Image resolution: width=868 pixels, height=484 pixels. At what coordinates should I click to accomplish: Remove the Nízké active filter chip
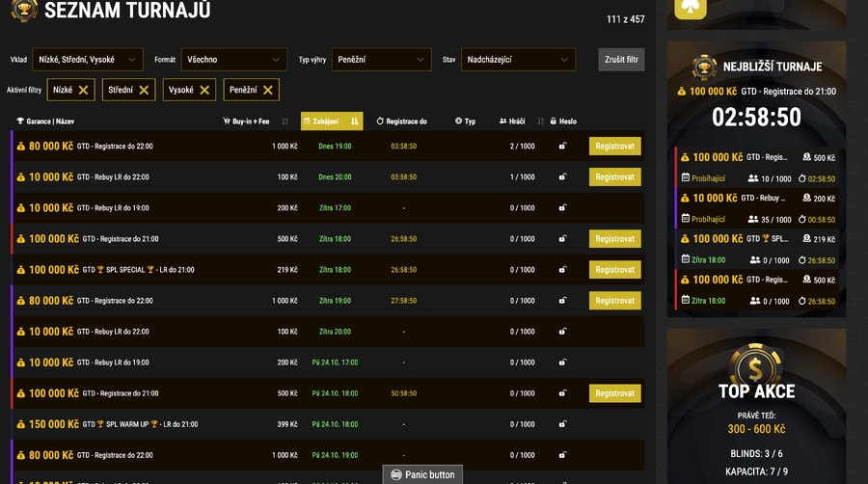coord(84,90)
